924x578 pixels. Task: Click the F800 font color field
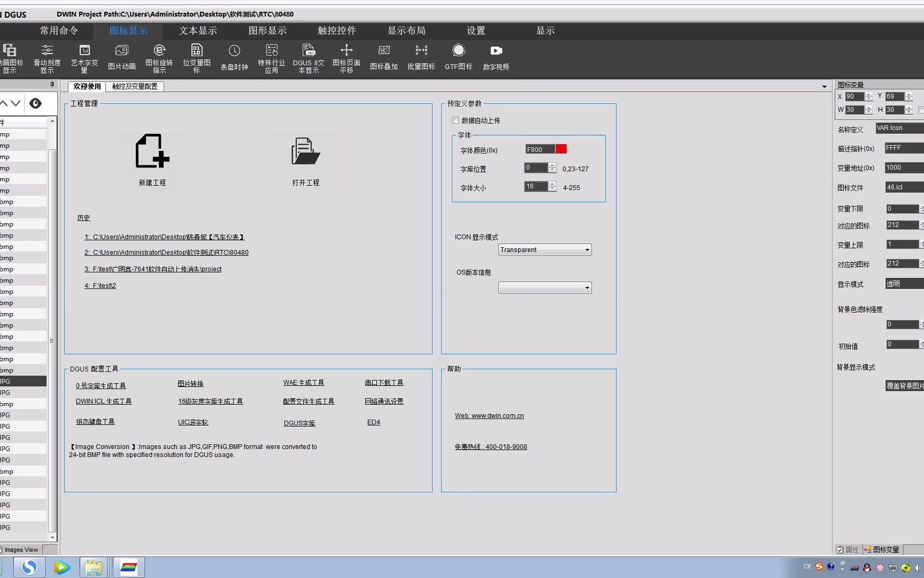point(540,149)
